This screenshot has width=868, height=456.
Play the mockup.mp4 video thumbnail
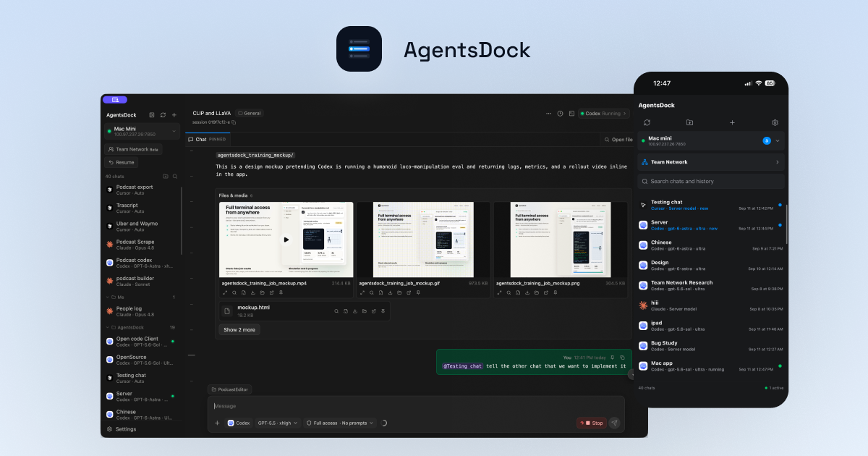pyautogui.click(x=286, y=240)
